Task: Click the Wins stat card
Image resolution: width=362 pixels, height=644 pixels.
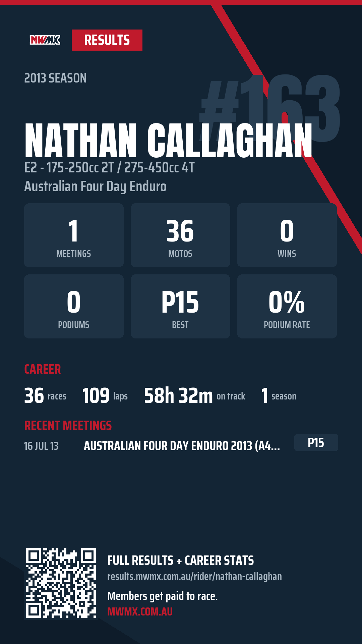Action: point(287,235)
